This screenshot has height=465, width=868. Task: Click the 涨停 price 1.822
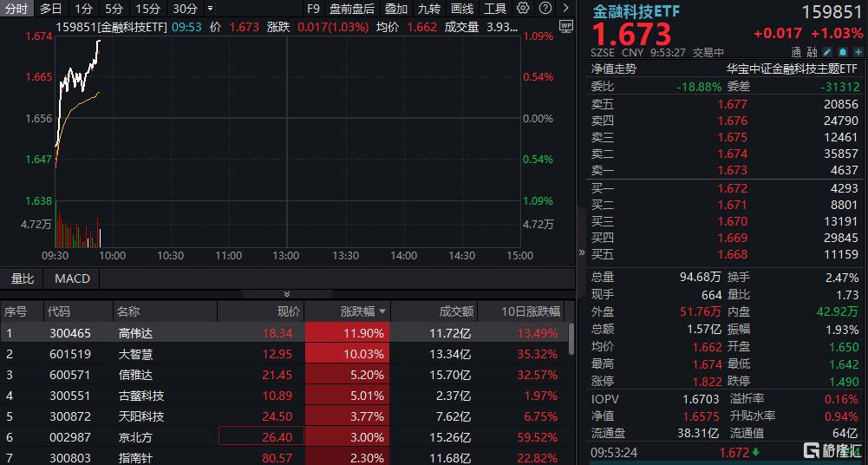tap(707, 382)
